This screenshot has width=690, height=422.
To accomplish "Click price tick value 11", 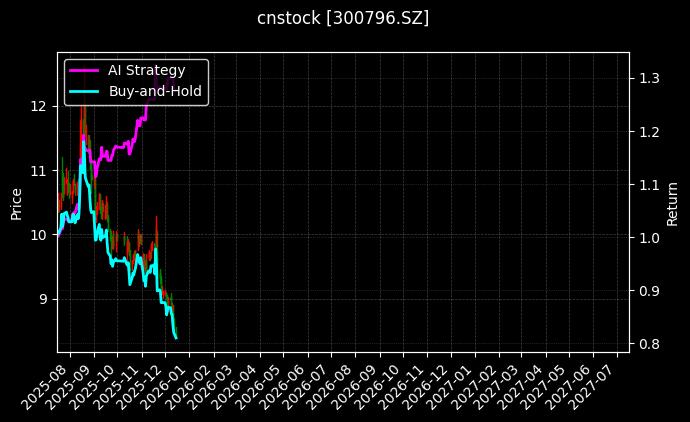I will point(38,171).
